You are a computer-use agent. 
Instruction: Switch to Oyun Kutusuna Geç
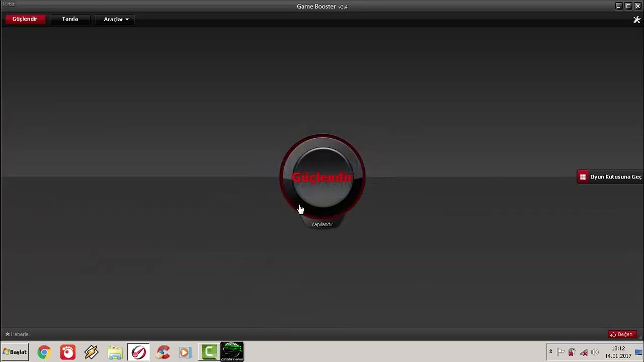click(x=610, y=177)
